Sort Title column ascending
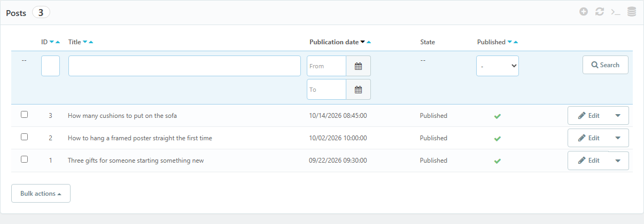The width and height of the screenshot is (644, 224). 91,42
